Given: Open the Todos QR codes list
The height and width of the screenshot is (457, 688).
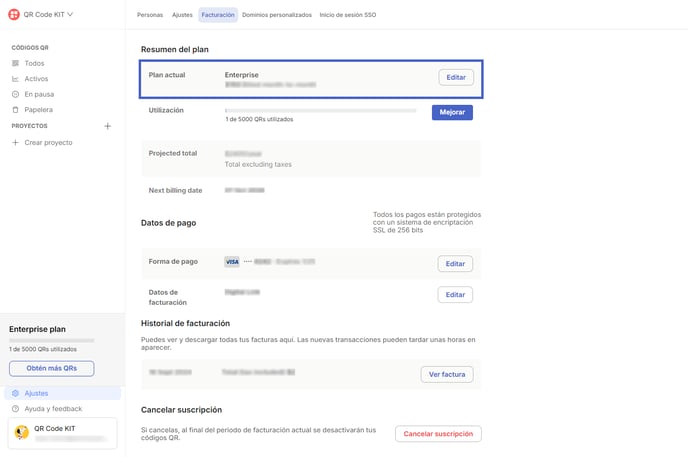Looking at the screenshot, I should (34, 63).
